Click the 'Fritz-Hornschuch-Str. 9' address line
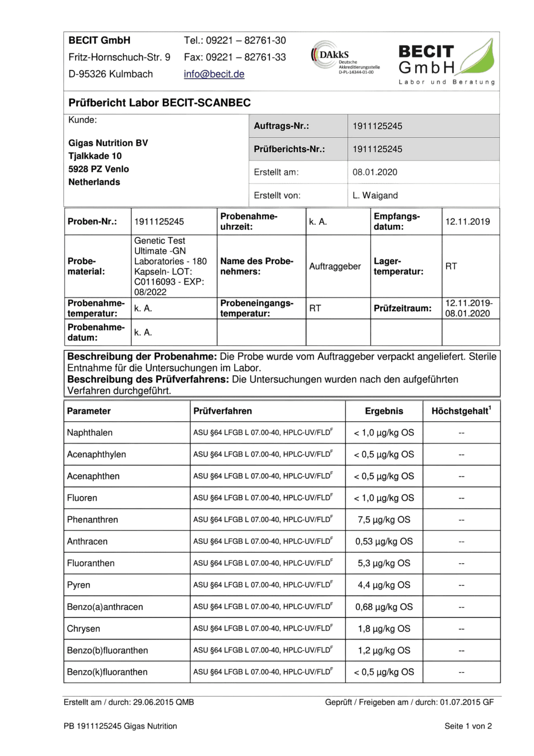 (119, 57)
